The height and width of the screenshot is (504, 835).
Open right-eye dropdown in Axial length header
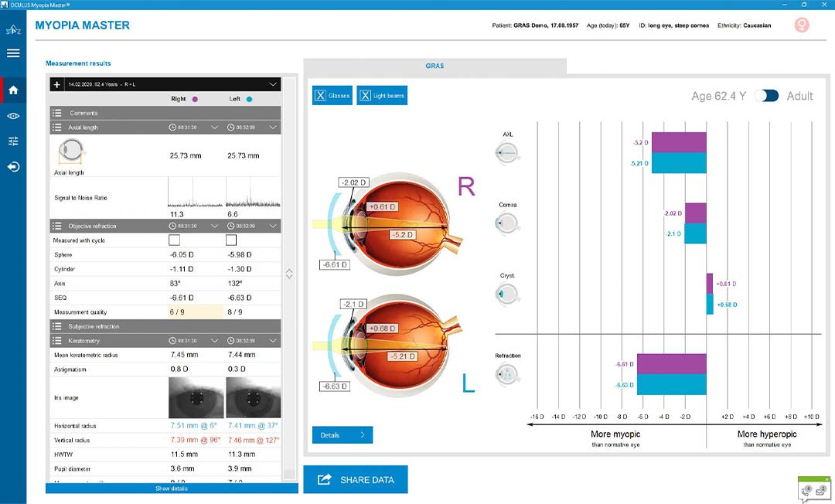click(215, 128)
